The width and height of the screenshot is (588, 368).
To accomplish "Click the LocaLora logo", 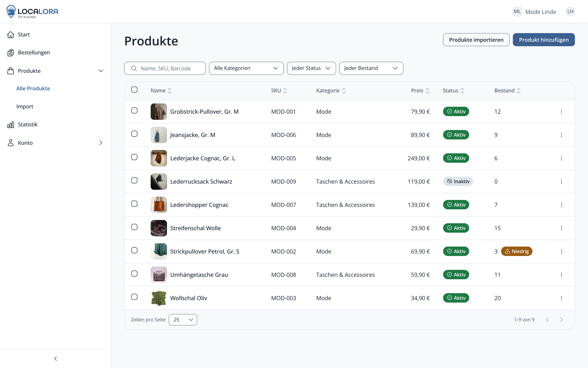I will click(32, 11).
